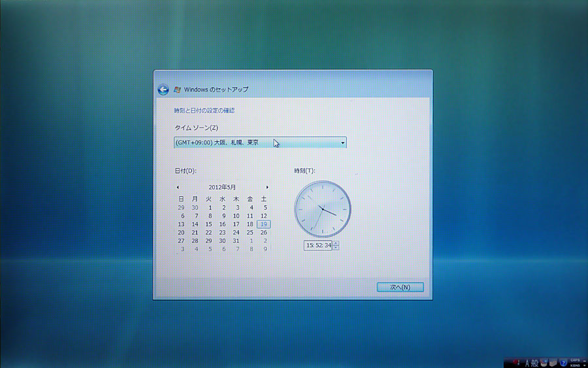This screenshot has height=368, width=588.
Task: Select date 31 in the calendar
Action: tap(236, 241)
